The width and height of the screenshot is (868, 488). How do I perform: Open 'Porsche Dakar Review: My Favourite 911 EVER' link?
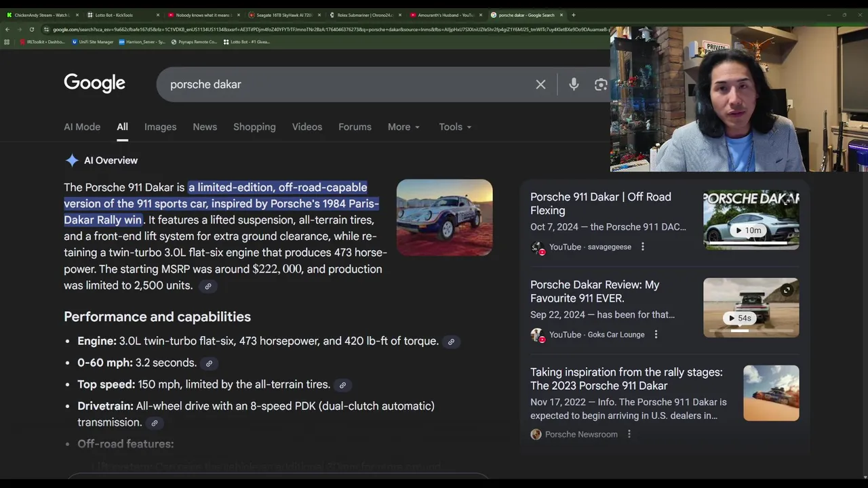(x=595, y=291)
